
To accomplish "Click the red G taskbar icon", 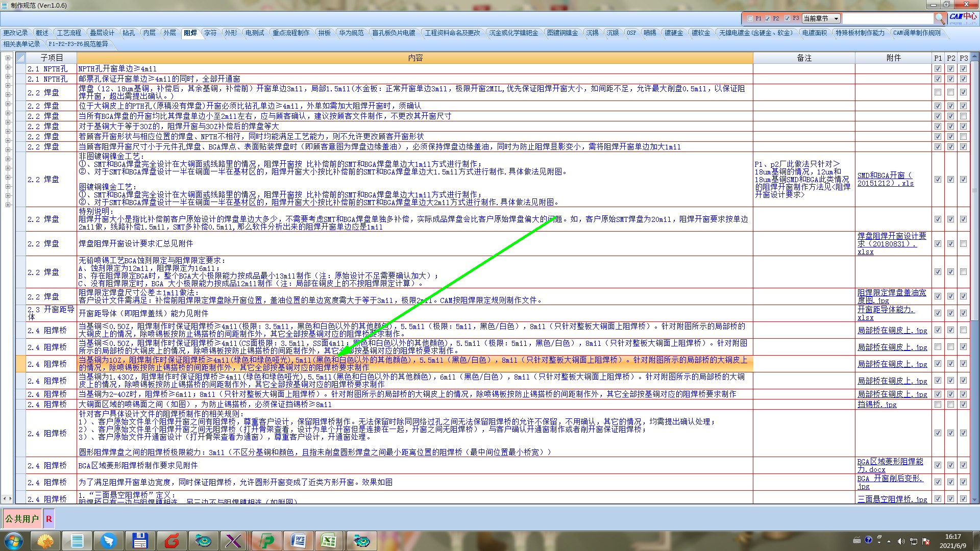I will [x=172, y=541].
